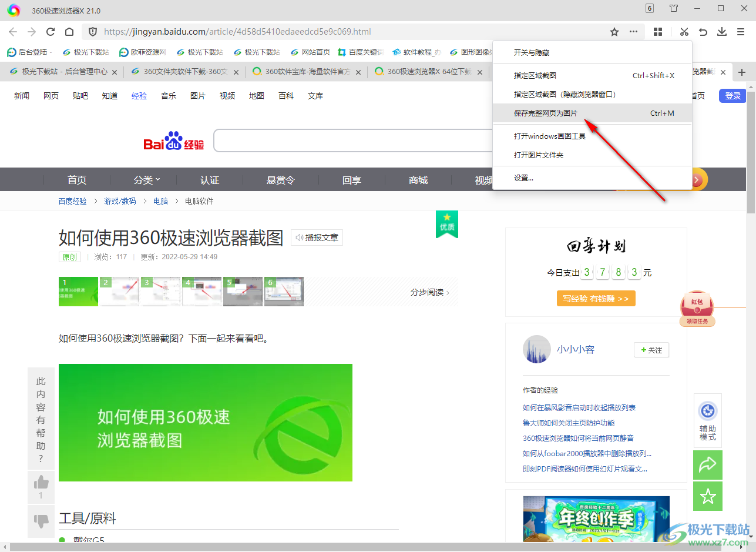Open 首页 in the grey nav bar
Viewport: 756px width, 552px height.
click(x=77, y=180)
